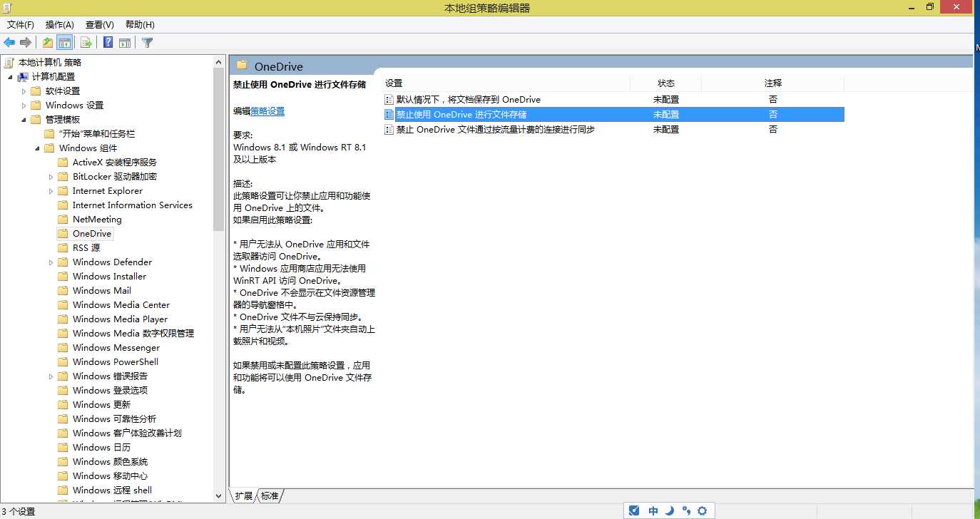
Task: Sort by the 状态 column header
Action: pos(666,83)
